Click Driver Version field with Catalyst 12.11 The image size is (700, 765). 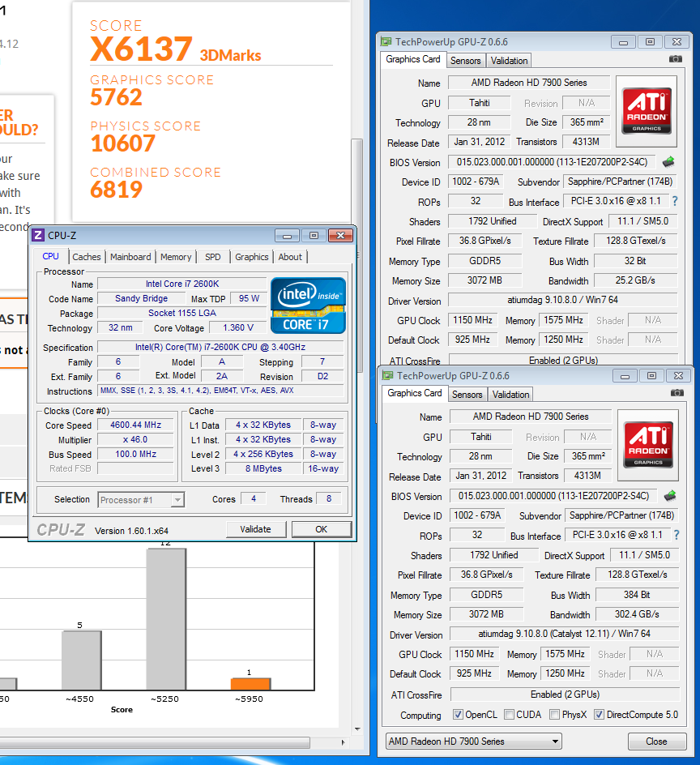565,634
